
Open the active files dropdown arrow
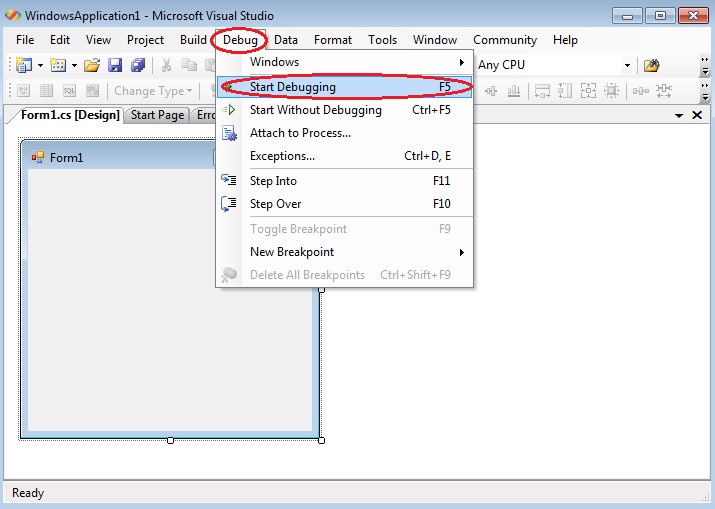(679, 115)
